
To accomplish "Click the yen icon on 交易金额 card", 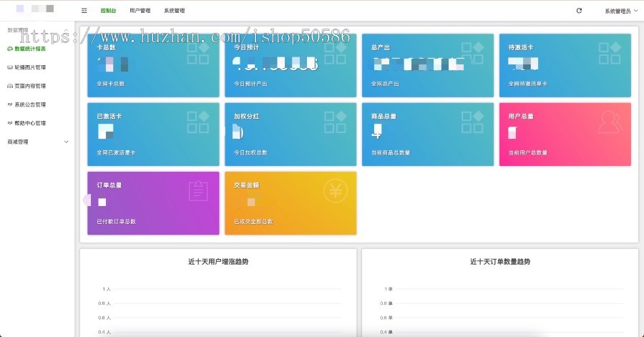I will pos(336,191).
